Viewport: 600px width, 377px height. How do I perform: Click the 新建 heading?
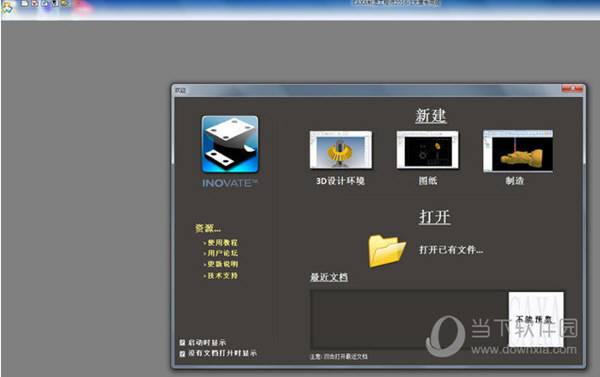(431, 116)
